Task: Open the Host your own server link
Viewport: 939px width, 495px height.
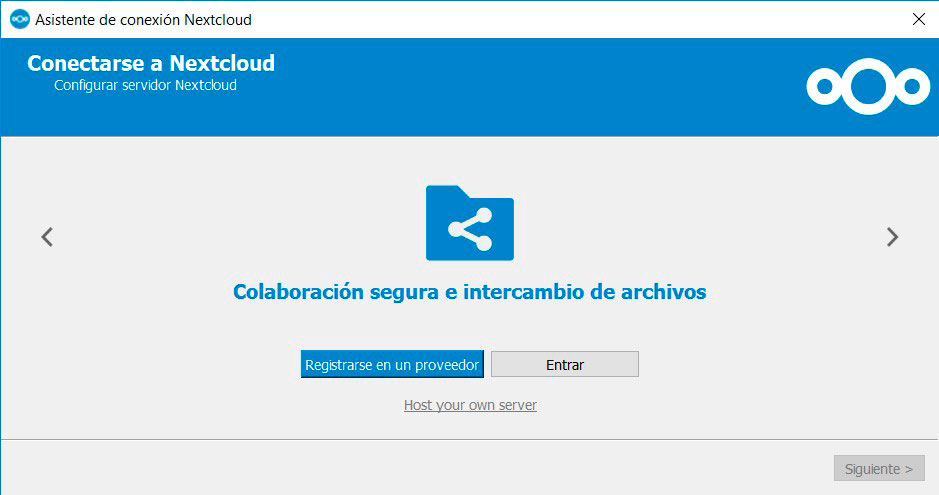Action: point(470,405)
